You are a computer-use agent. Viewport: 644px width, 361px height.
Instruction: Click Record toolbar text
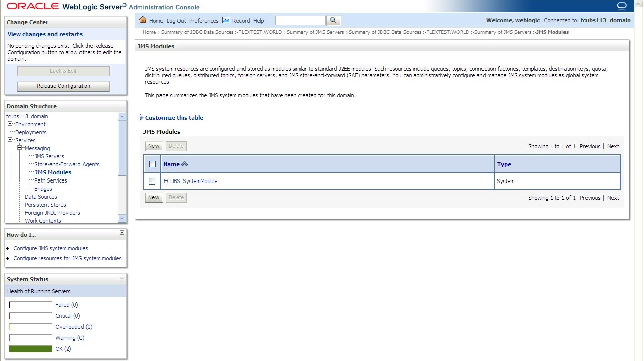click(241, 21)
